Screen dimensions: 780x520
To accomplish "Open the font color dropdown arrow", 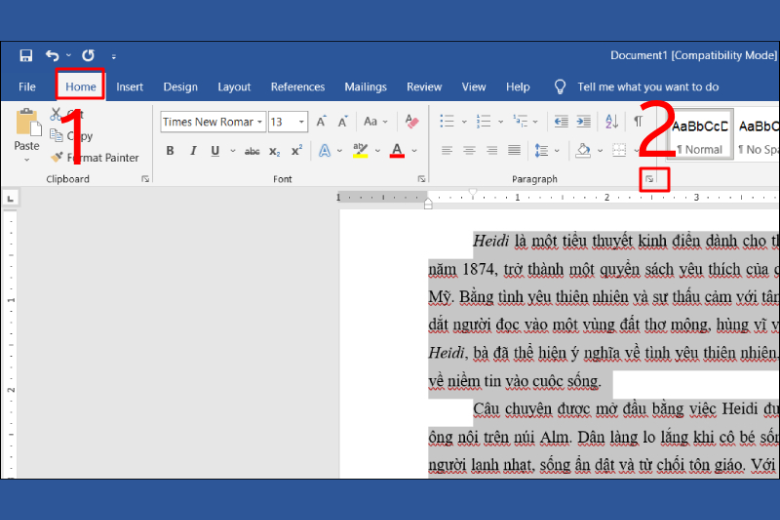I will (414, 151).
